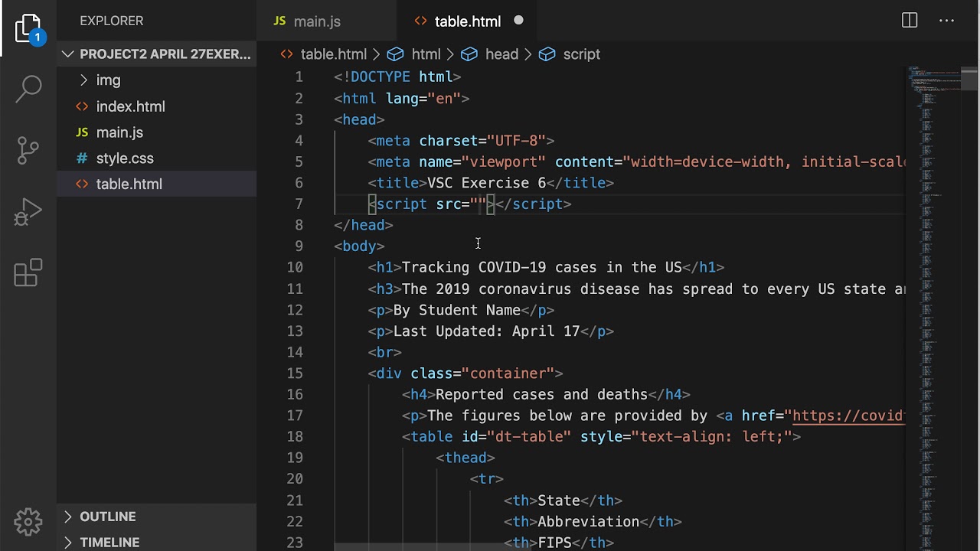This screenshot has width=980, height=551.
Task: Select the table.html editor tab
Action: pos(467,21)
